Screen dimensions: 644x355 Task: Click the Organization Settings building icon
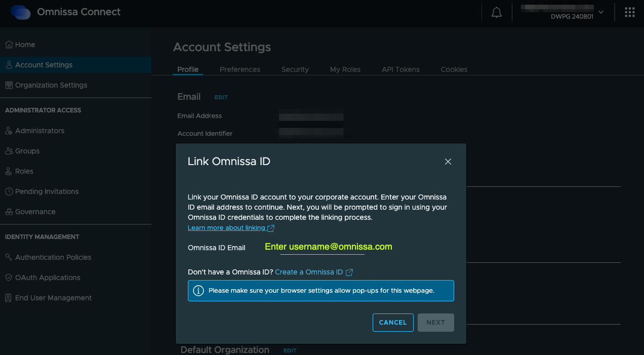tap(9, 85)
